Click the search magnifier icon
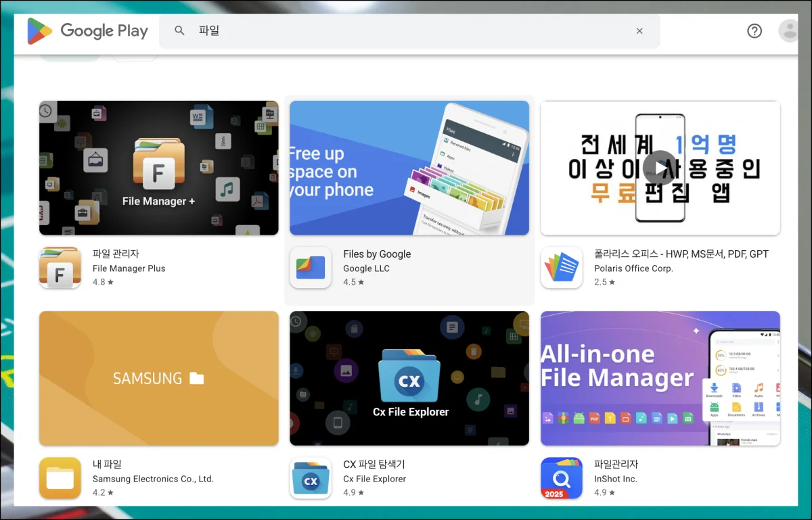Viewport: 812px width, 520px height. 179,31
